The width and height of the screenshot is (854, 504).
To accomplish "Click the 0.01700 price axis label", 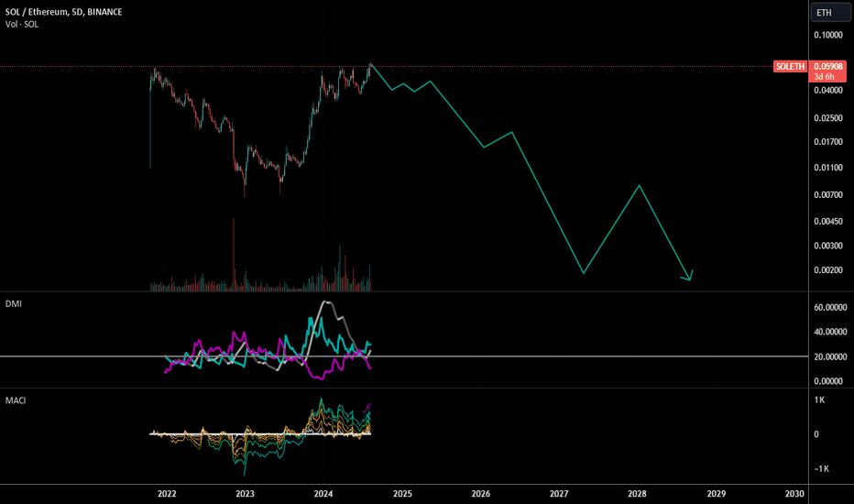I will click(827, 142).
